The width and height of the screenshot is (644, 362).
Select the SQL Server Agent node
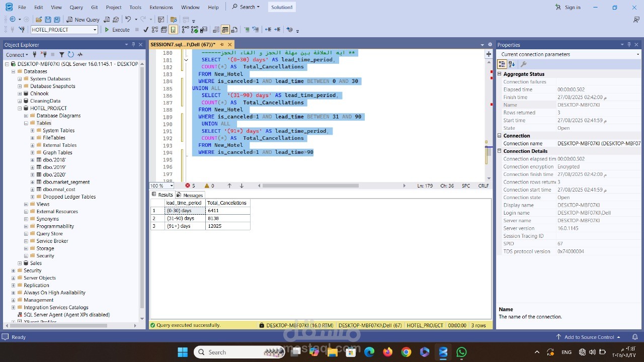coord(66,315)
